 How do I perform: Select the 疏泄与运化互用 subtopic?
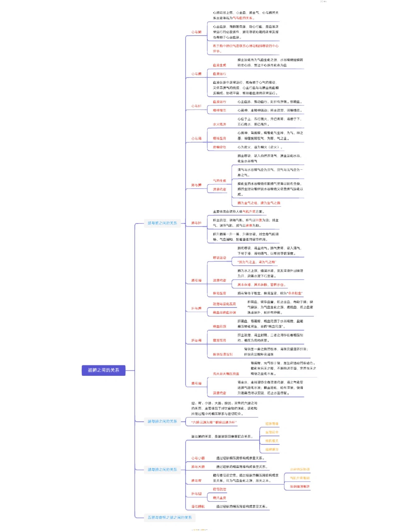pyautogui.click(x=224, y=304)
